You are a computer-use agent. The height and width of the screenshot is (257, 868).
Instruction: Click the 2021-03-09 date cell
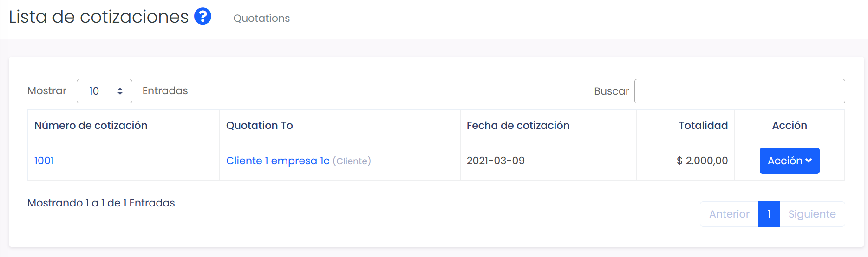496,161
